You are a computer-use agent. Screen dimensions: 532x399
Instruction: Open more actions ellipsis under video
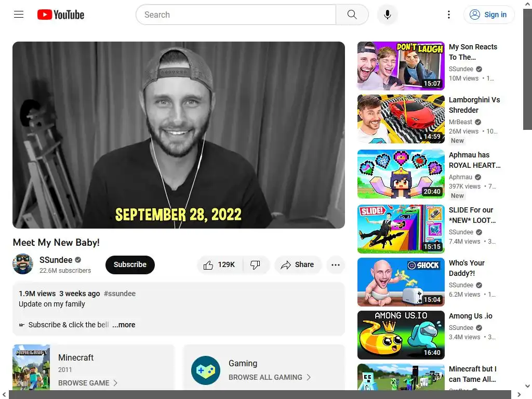coord(336,264)
